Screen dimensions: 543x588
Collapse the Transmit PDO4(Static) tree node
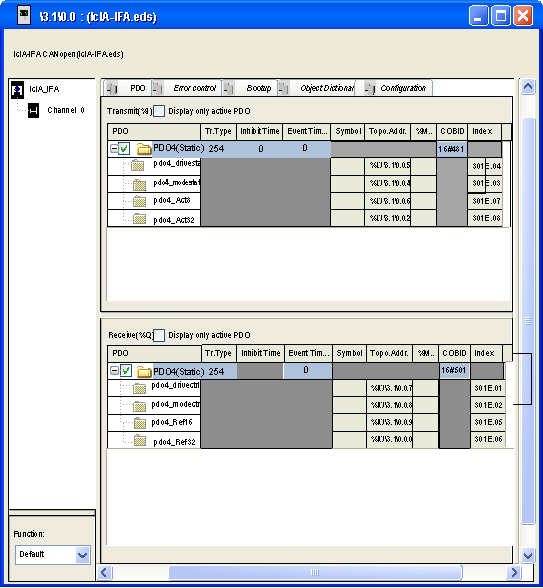coord(114,148)
